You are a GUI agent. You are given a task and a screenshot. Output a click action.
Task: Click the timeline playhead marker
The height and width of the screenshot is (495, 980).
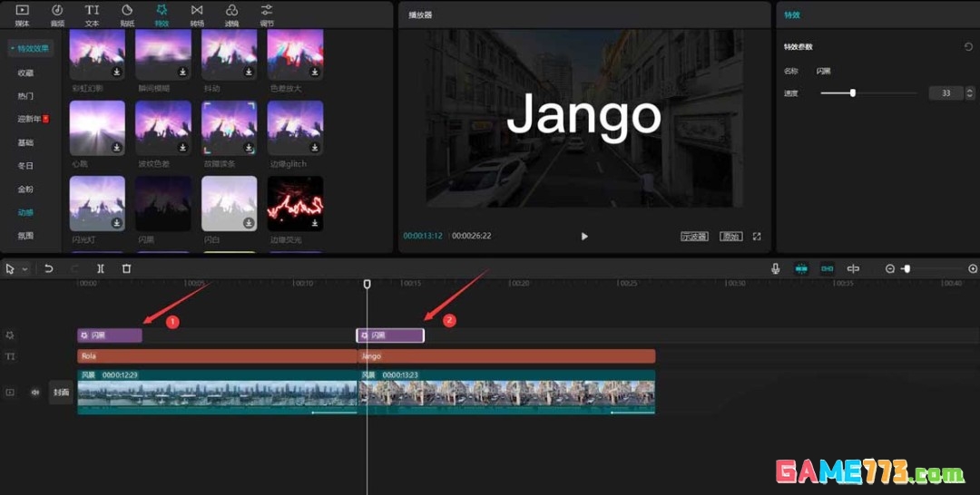coord(367,284)
